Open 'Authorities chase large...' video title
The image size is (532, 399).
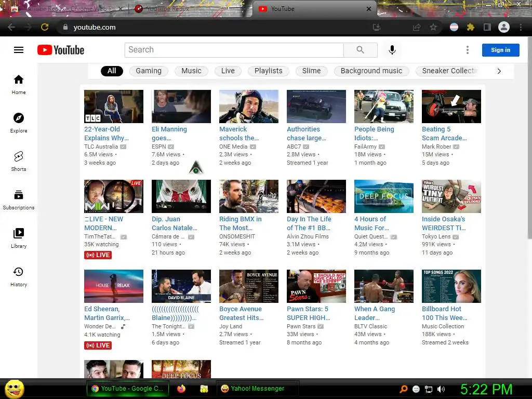[x=307, y=134]
